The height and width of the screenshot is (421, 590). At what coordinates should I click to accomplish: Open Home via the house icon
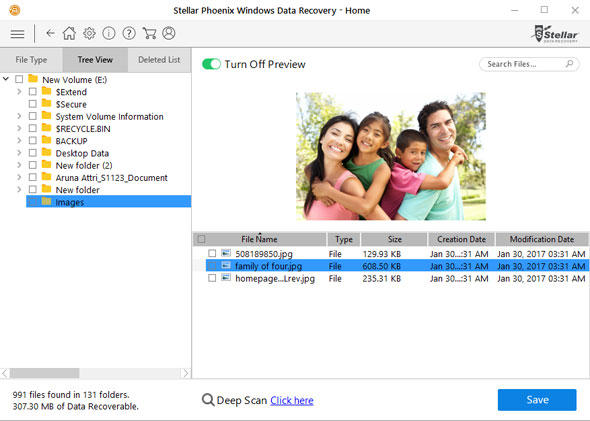click(x=69, y=33)
